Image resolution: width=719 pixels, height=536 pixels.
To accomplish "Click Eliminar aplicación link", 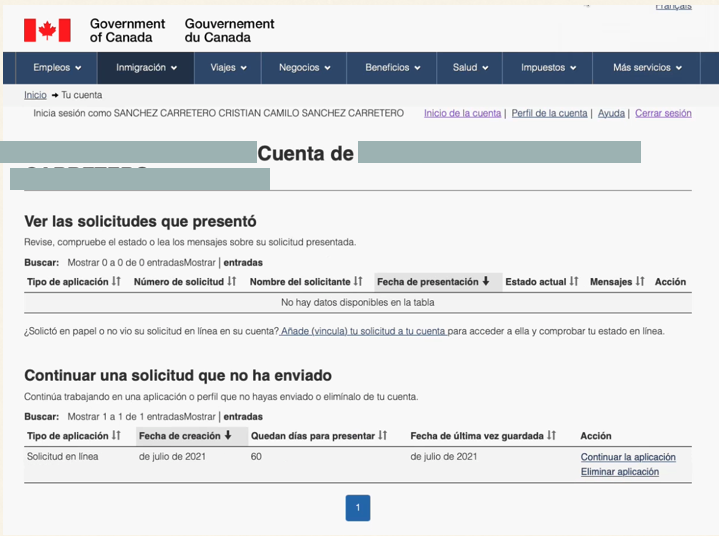I will tap(619, 472).
